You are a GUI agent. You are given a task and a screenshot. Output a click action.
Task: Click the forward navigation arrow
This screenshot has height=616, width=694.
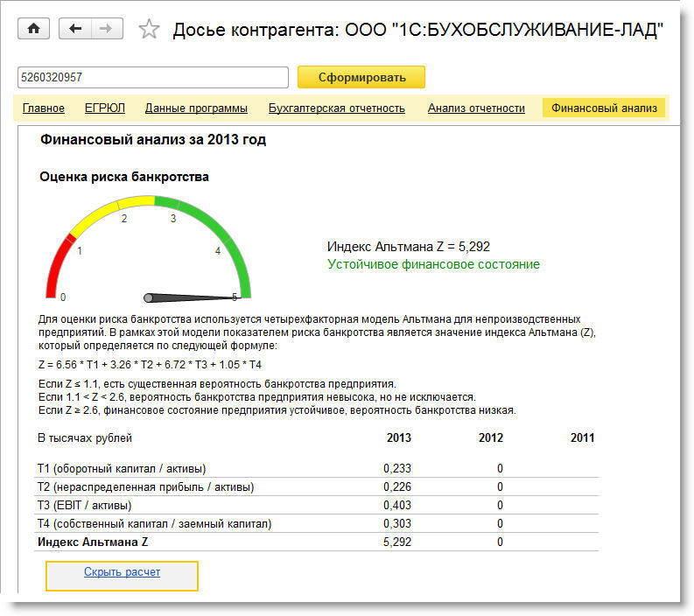[106, 29]
